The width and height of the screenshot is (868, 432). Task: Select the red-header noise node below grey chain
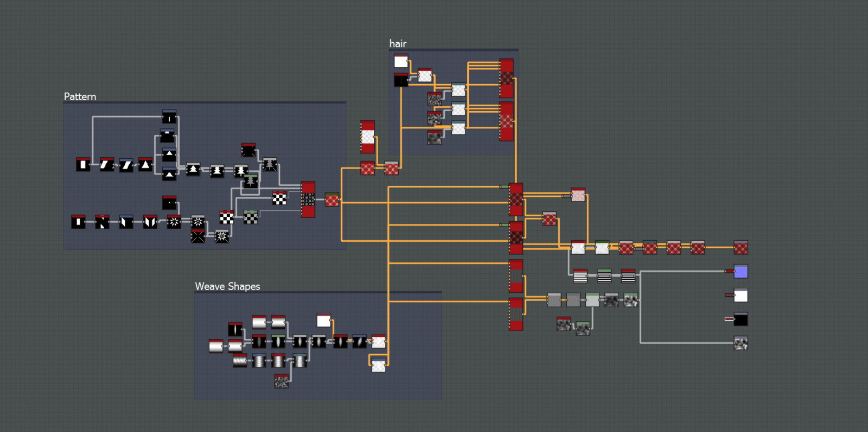tap(564, 324)
